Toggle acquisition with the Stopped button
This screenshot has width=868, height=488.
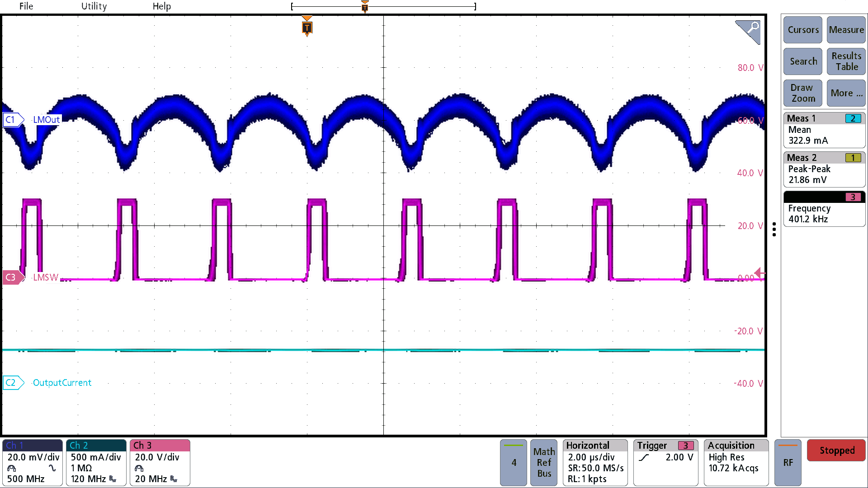coord(836,450)
